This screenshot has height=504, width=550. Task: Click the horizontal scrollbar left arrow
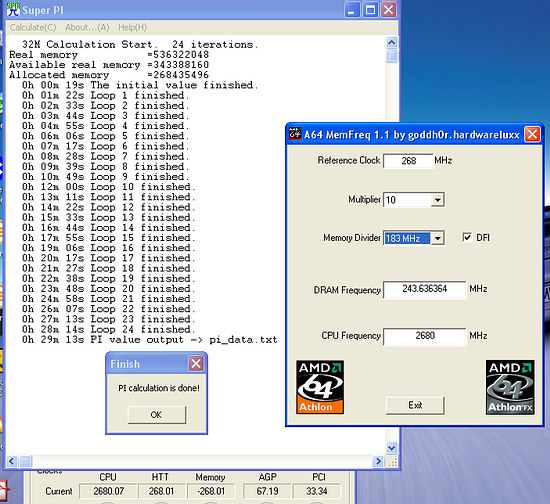(12, 461)
